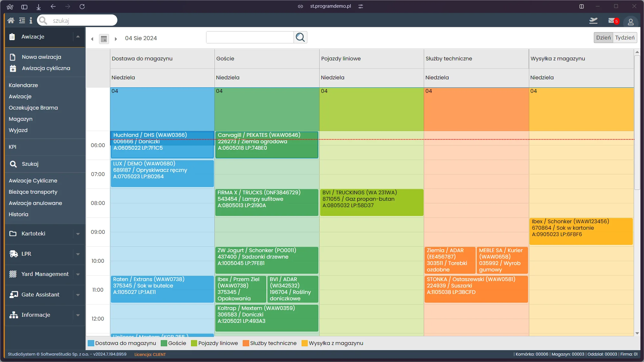Open the Awizacje anulowane menu item
This screenshot has height=362, width=644.
[x=35, y=203]
